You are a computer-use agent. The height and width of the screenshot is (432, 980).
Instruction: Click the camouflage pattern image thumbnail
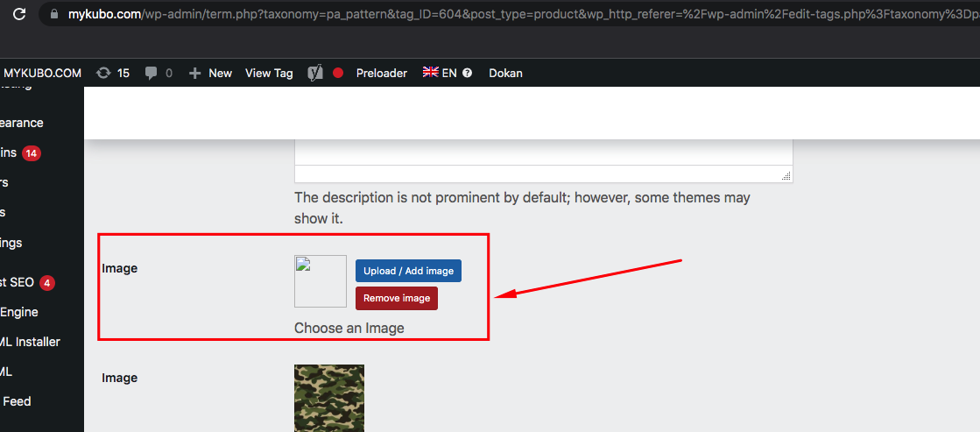pos(329,398)
